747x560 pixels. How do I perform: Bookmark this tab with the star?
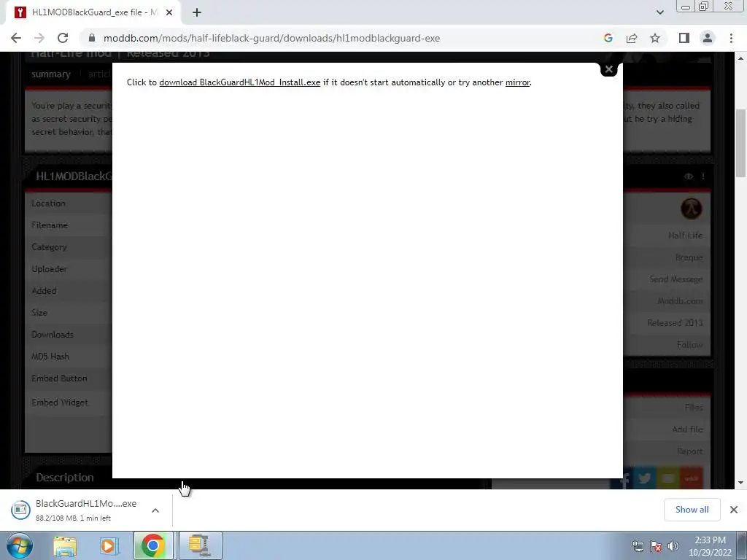pos(655,38)
